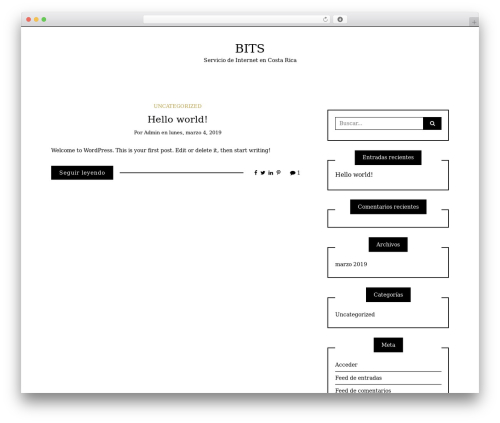Share post on Twitter icon
Screen dimensions: 500x423
[x=263, y=173]
